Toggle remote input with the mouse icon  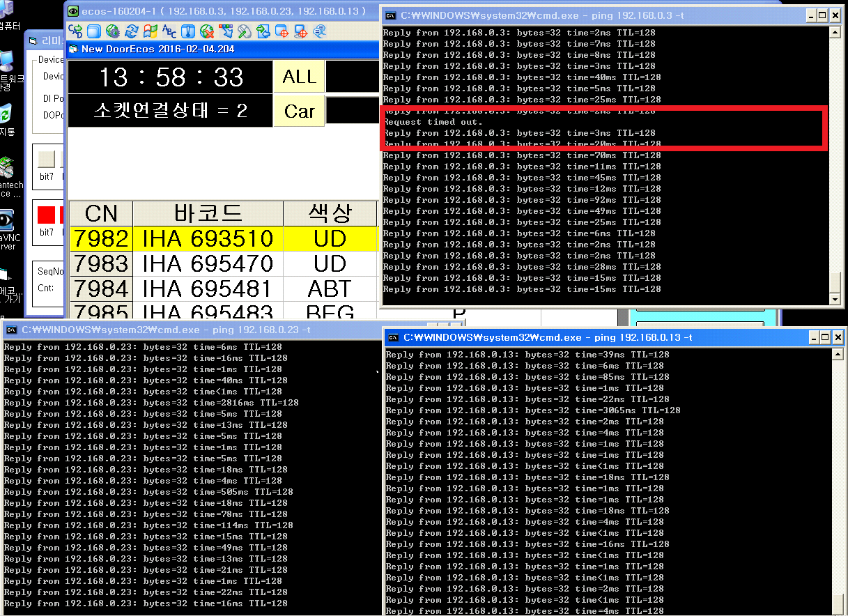(245, 31)
